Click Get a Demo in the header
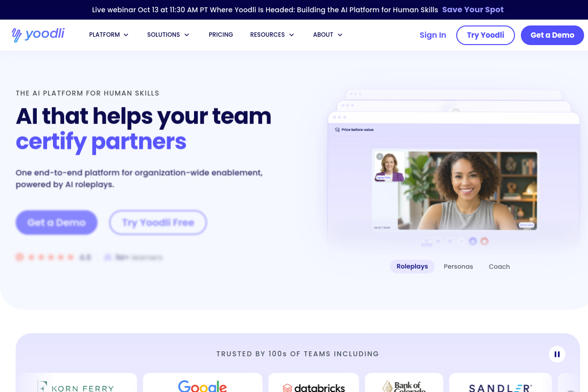Screen dimensions: 588x392 click(x=552, y=35)
